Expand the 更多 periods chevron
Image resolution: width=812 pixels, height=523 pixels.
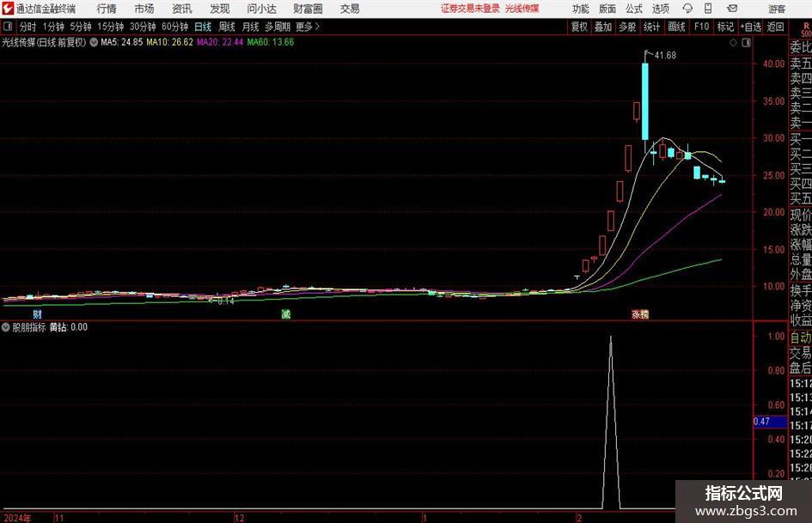pyautogui.click(x=317, y=27)
